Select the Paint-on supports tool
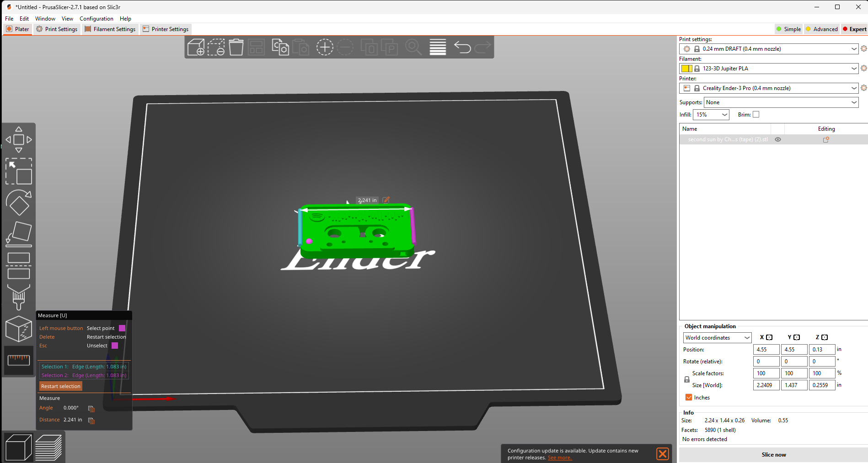The image size is (868, 463). tap(19, 297)
